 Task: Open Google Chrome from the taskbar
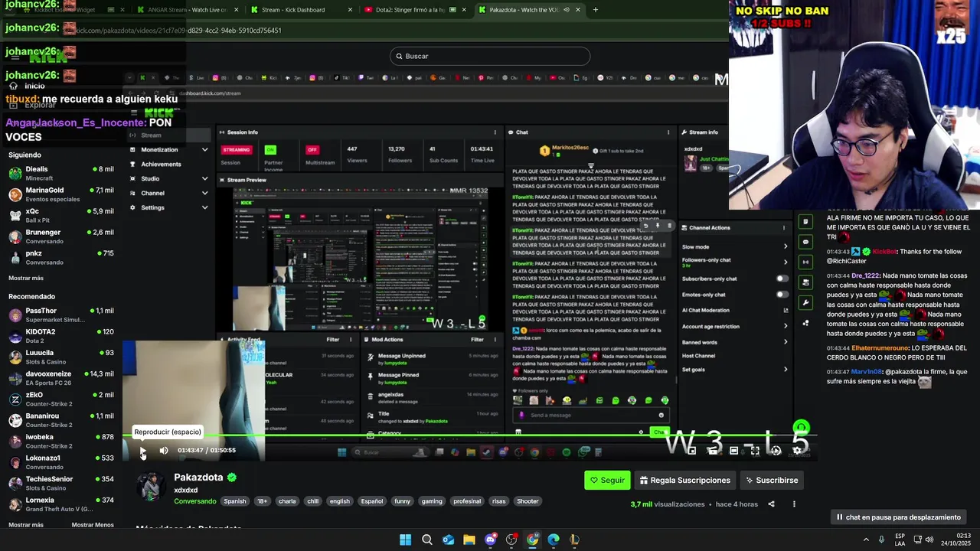pyautogui.click(x=532, y=540)
